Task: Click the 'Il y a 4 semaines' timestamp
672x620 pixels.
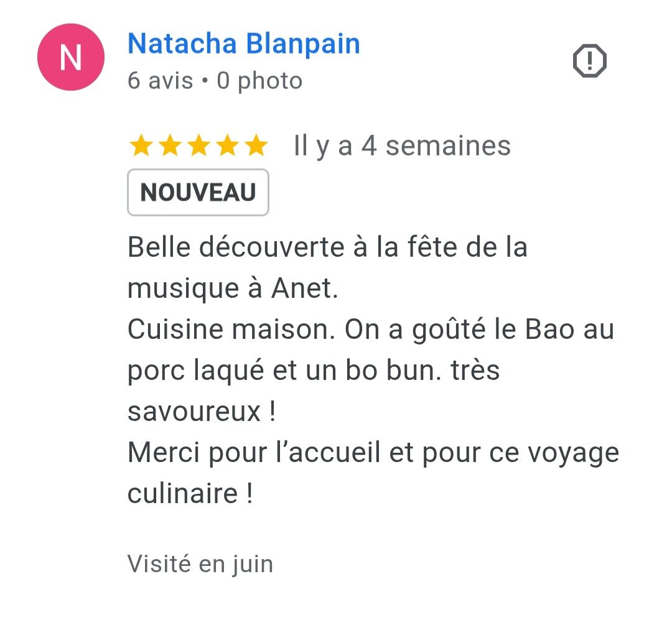Action: click(x=402, y=146)
